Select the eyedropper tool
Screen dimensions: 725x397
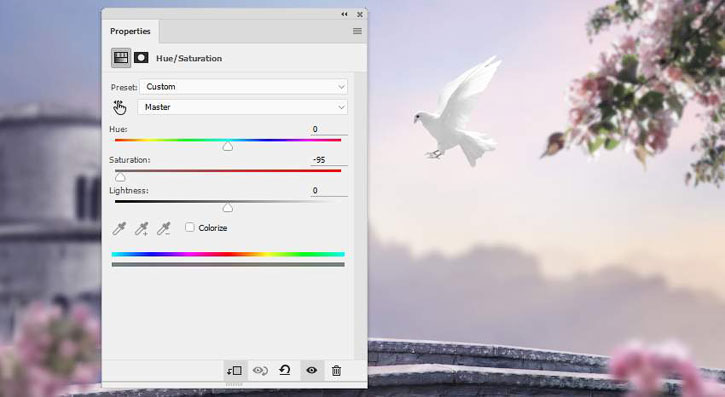tap(119, 228)
